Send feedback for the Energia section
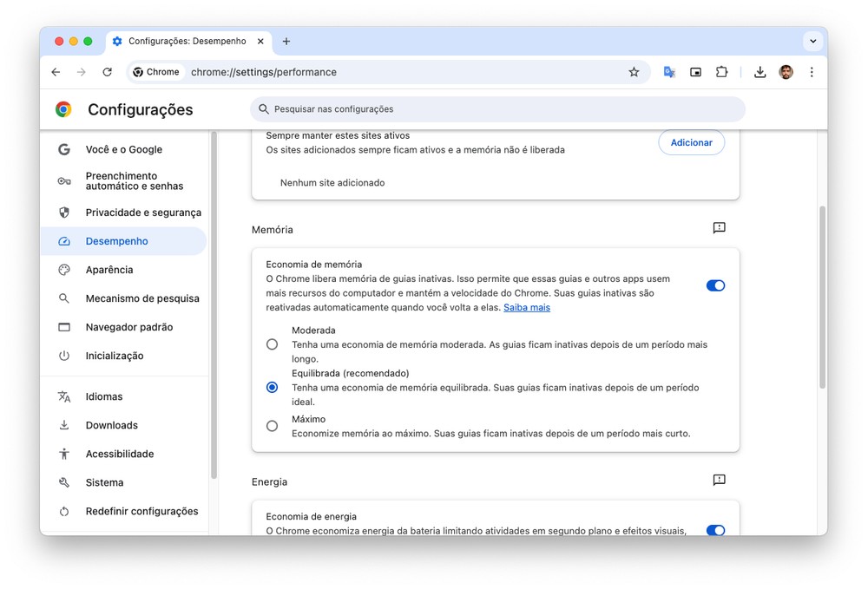 pyautogui.click(x=719, y=481)
